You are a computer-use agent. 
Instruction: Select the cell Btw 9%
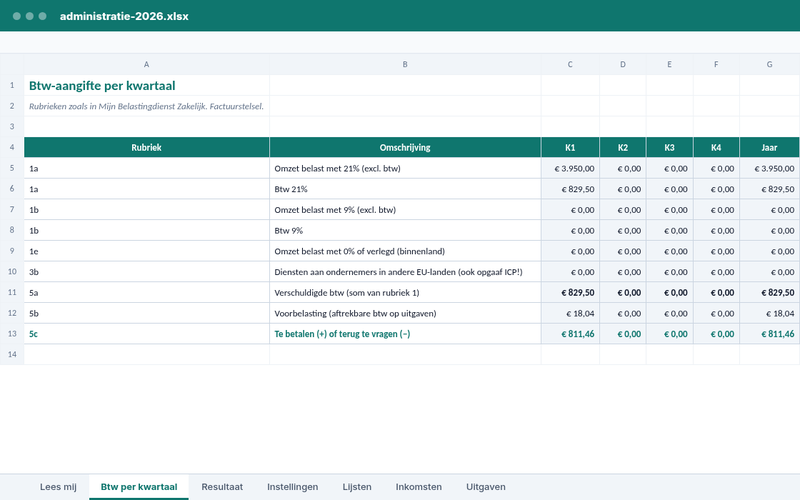pos(405,230)
